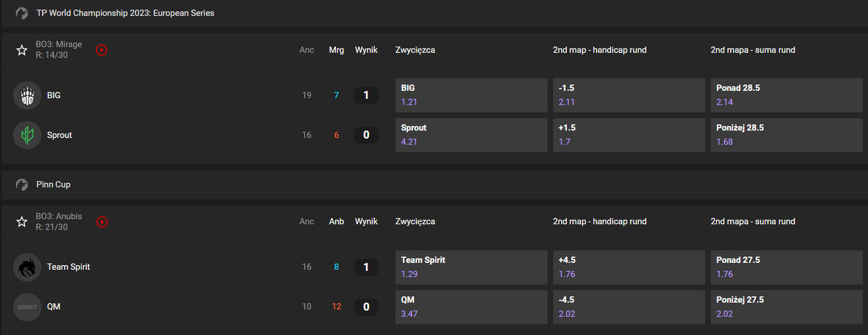Pick Poniżej 28.5 total rounds at 1.68

click(787, 135)
